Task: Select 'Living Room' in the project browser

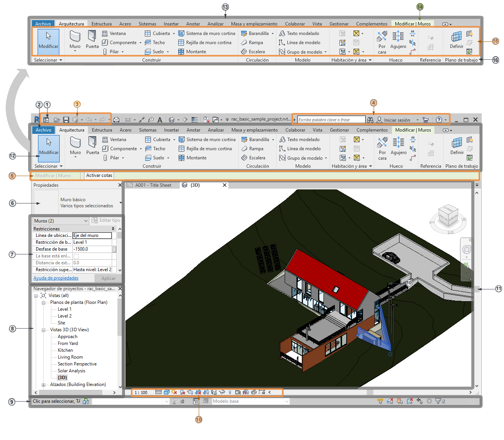Action: pos(70,357)
